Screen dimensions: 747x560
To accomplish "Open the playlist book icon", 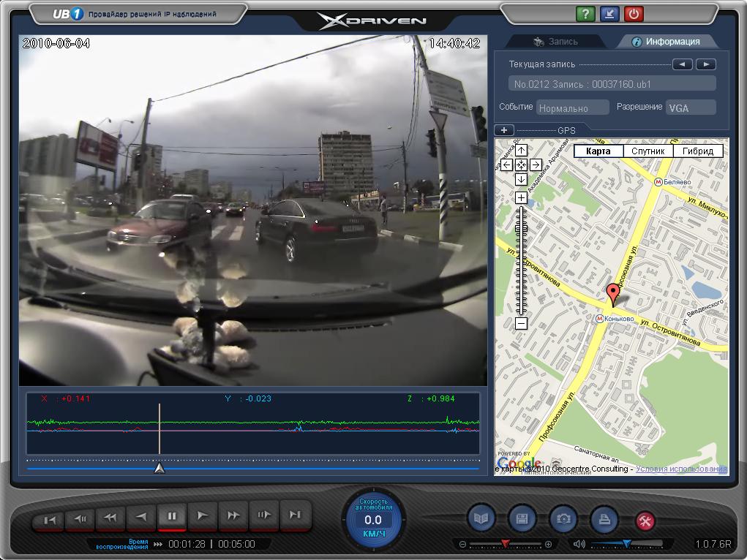I will click(x=481, y=518).
